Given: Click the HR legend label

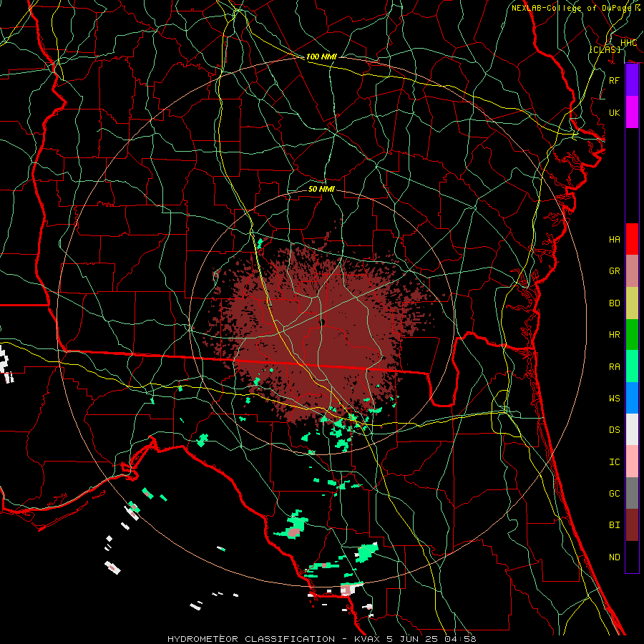Looking at the screenshot, I should coord(614,335).
